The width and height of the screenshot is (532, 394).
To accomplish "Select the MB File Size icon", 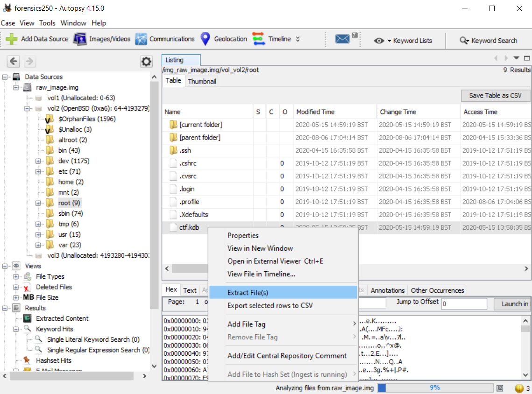I will coord(28,297).
